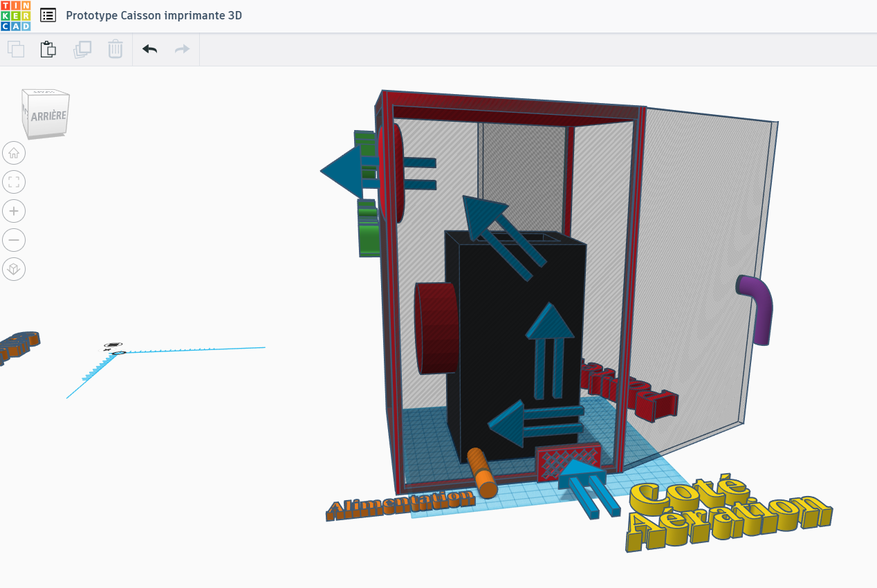Open the designs list icon
The height and width of the screenshot is (588, 877).
(48, 15)
